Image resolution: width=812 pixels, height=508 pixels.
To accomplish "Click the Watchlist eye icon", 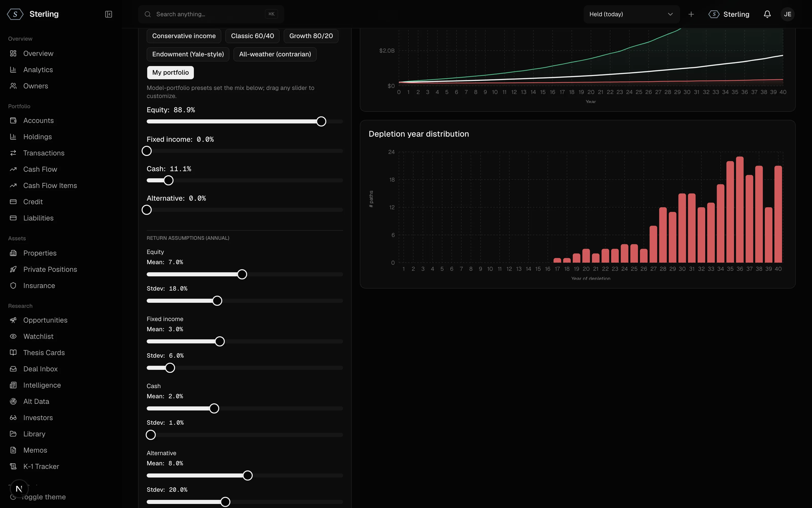I will 13,336.
